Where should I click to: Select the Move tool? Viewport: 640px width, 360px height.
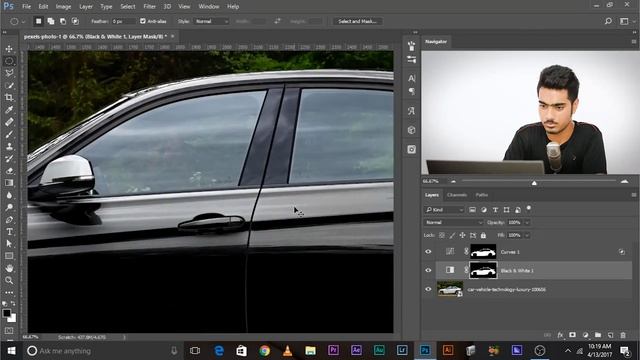click(x=9, y=49)
